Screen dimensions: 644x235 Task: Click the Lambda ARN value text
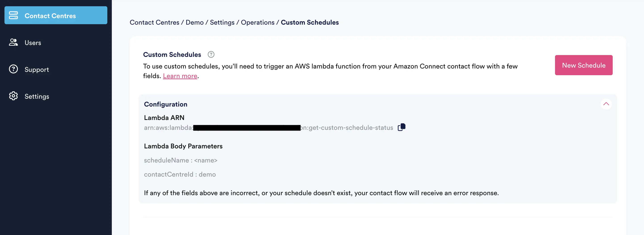point(346,128)
